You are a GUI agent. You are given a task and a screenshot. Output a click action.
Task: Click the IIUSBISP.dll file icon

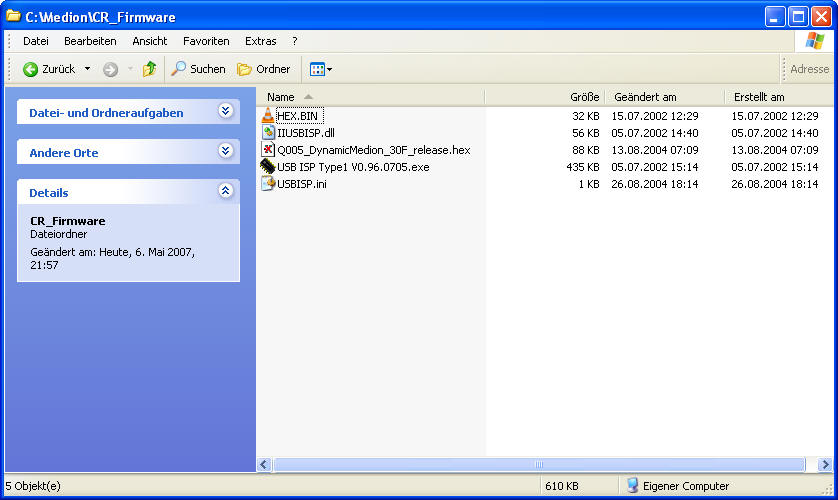coord(268,132)
